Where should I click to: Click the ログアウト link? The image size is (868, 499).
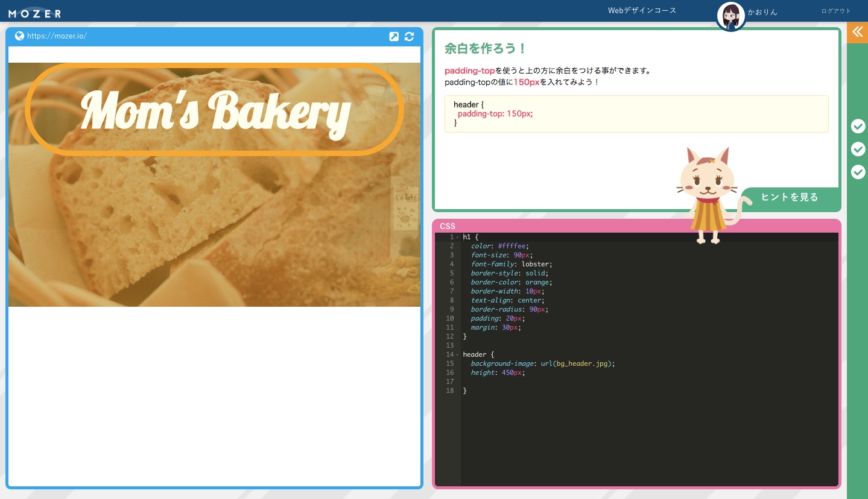pos(835,11)
